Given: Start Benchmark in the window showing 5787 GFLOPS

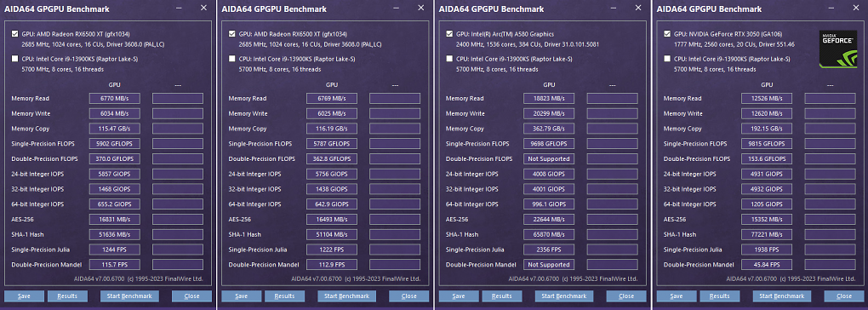Looking at the screenshot, I should [346, 296].
